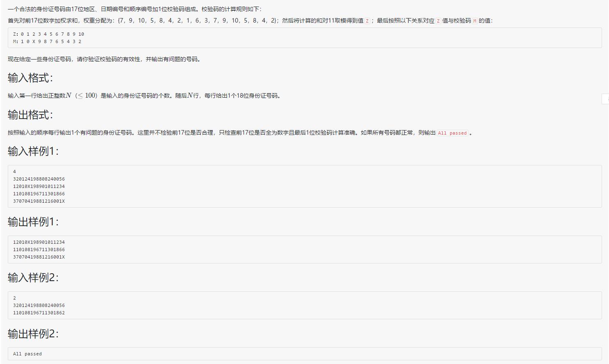
Task: Click the heading 输入样例2:
Action: point(33,278)
